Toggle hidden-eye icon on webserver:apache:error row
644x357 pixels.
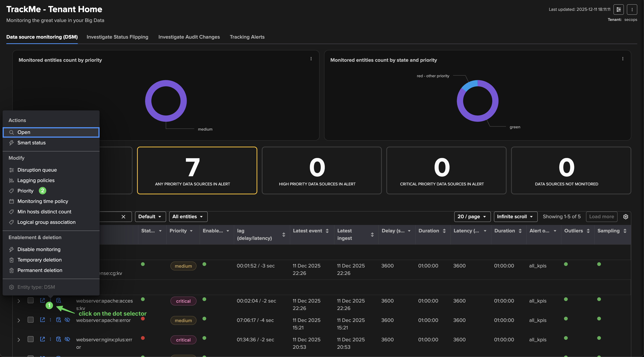67,320
